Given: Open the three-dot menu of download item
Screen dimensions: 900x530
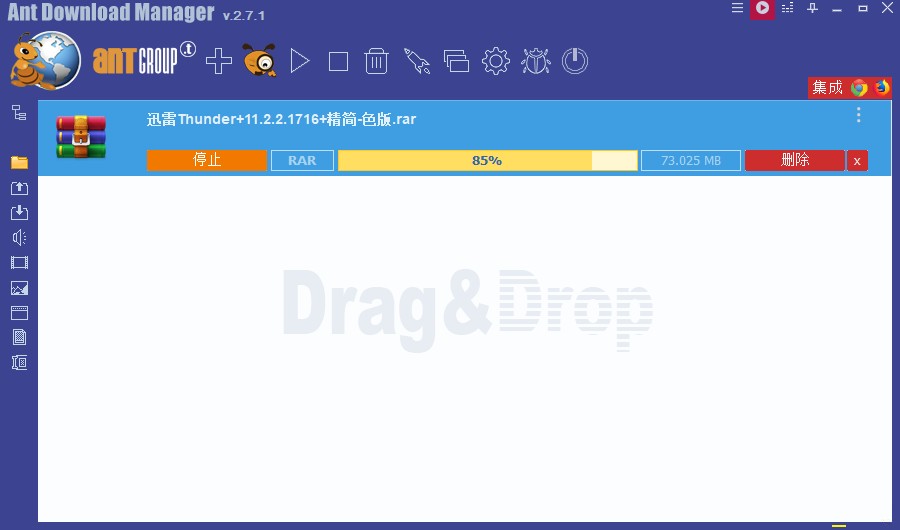Looking at the screenshot, I should pyautogui.click(x=858, y=115).
